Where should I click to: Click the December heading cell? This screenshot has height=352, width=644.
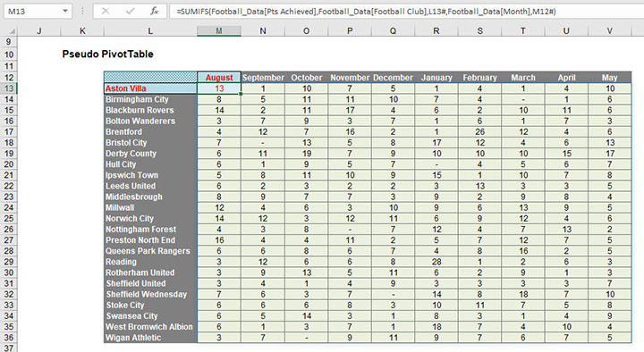[x=393, y=77]
